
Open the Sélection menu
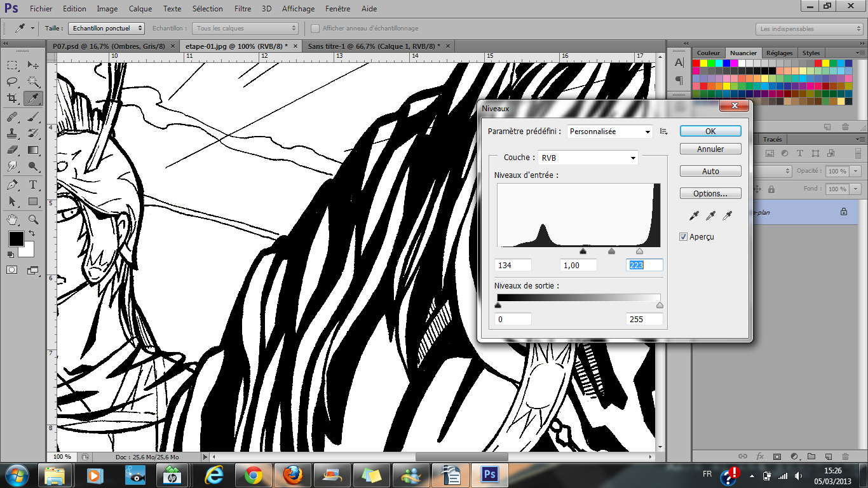click(x=208, y=9)
